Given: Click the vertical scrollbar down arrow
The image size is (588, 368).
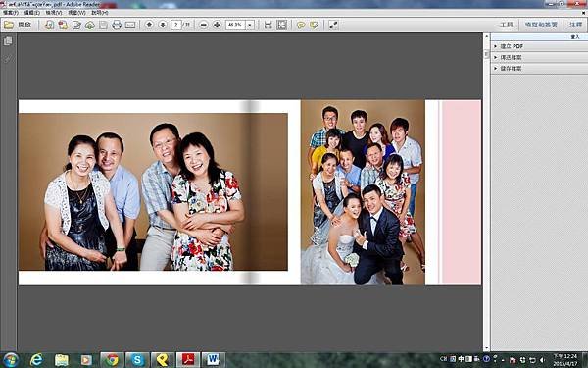Looking at the screenshot, I should (x=486, y=348).
